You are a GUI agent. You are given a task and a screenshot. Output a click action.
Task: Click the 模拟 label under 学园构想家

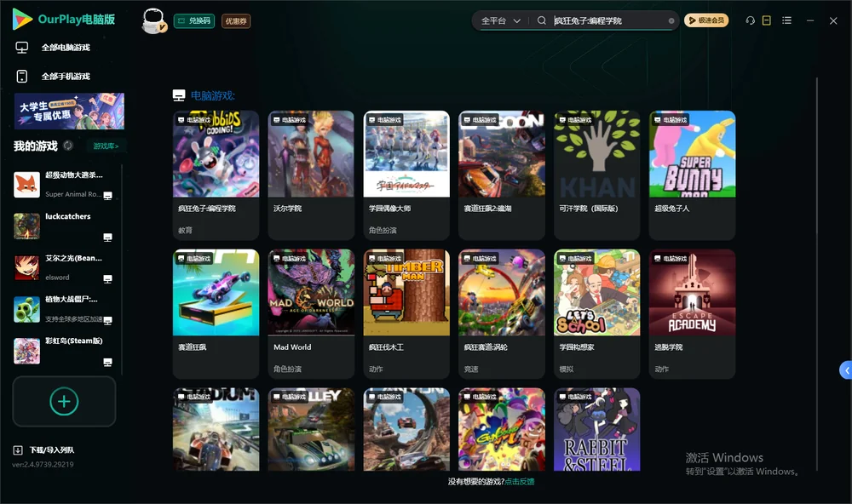pyautogui.click(x=567, y=369)
